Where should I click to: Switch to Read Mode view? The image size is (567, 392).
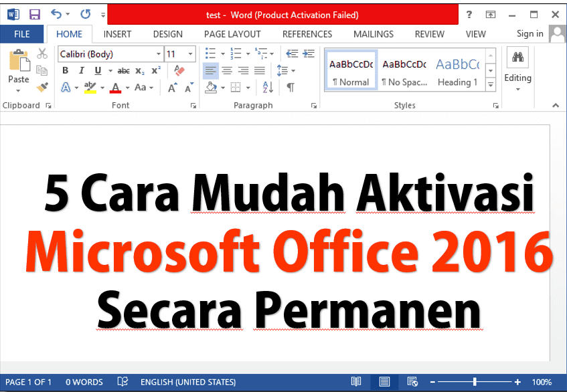(x=356, y=381)
